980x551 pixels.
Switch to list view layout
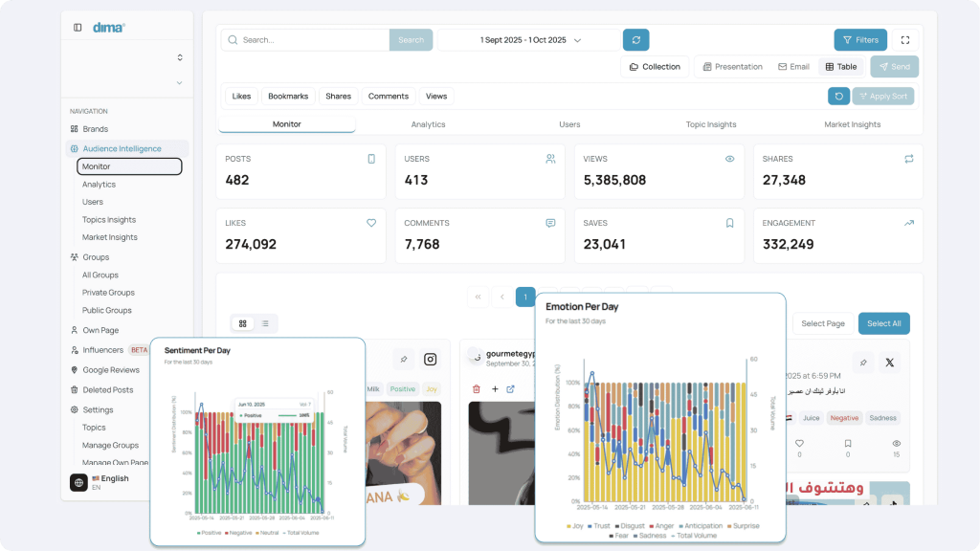click(265, 323)
